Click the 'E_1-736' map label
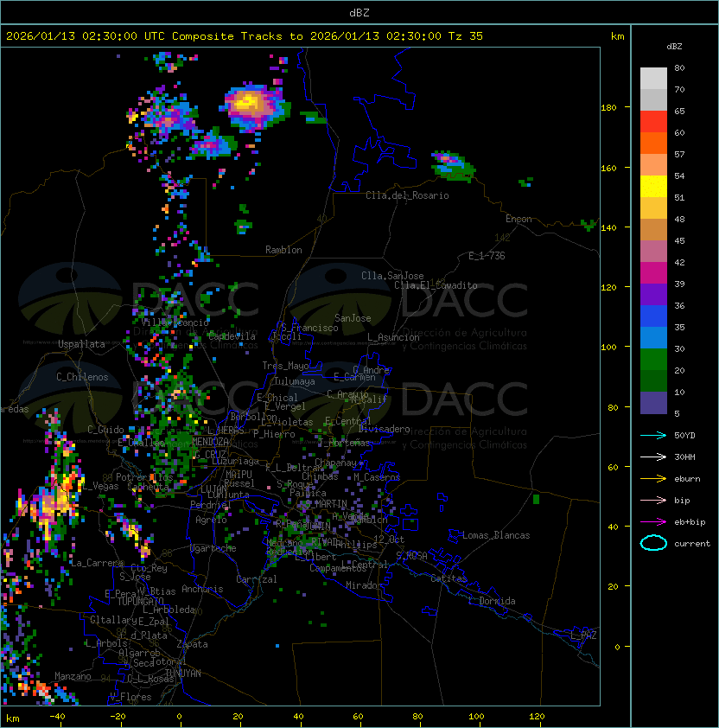The height and width of the screenshot is (728, 719). (x=487, y=256)
